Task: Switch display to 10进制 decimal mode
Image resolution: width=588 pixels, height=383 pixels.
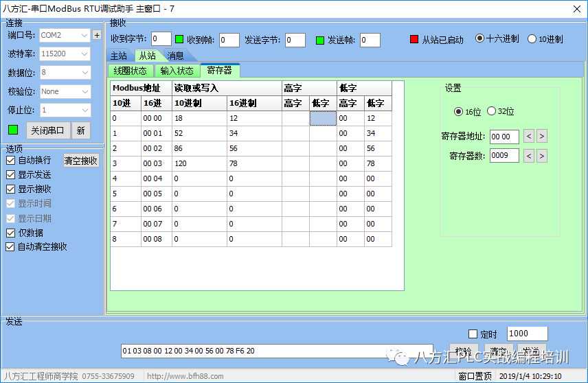Action: pyautogui.click(x=532, y=39)
